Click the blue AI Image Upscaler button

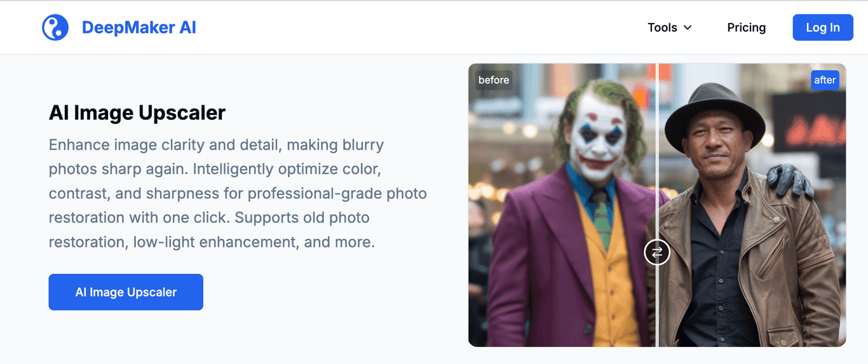[x=126, y=292]
